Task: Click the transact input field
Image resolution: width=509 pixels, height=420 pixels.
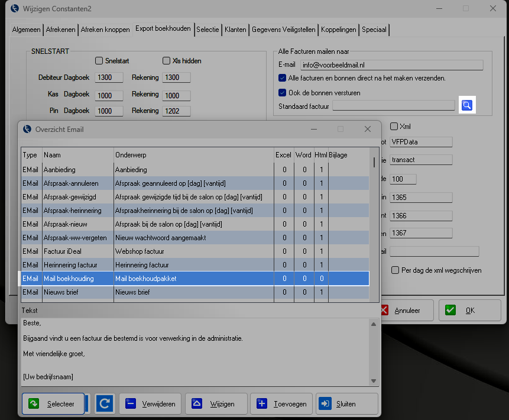Action: [421, 160]
